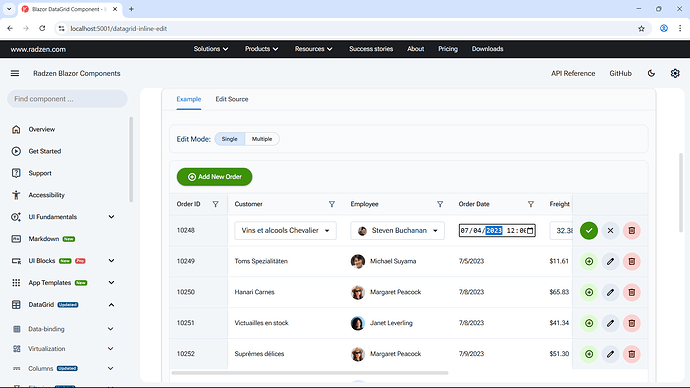This screenshot has width=690, height=388.
Task: Open the Pricing page
Action: (448, 49)
